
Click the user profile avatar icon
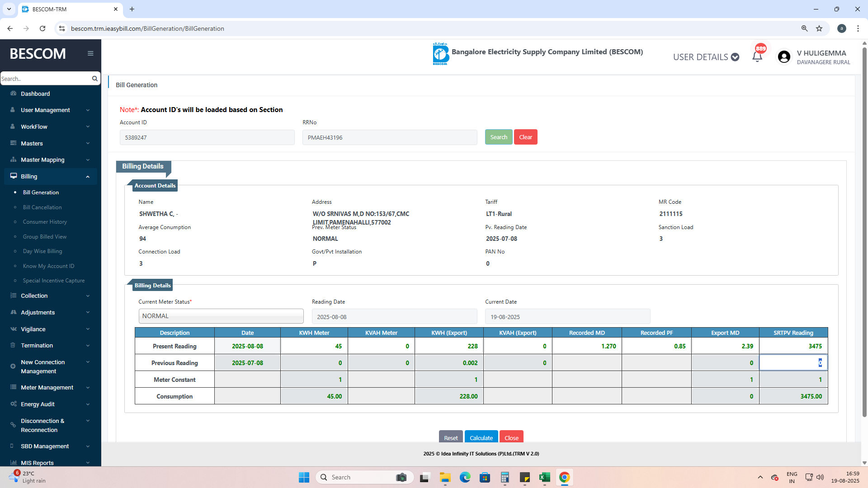pos(784,57)
